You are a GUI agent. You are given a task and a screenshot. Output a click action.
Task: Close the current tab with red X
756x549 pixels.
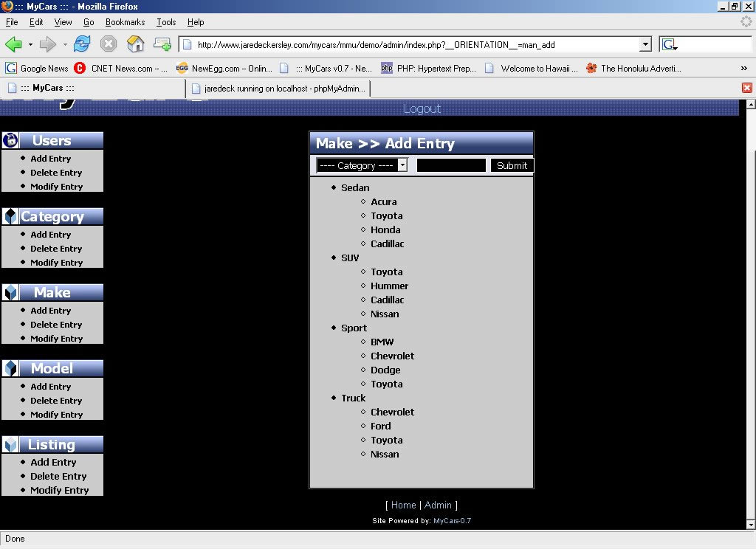point(747,88)
